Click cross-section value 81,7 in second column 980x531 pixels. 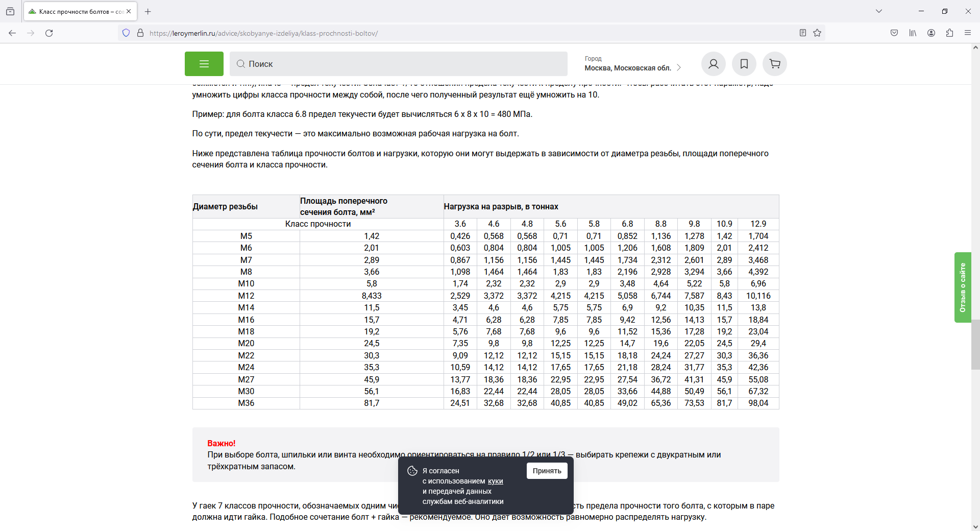[372, 403]
